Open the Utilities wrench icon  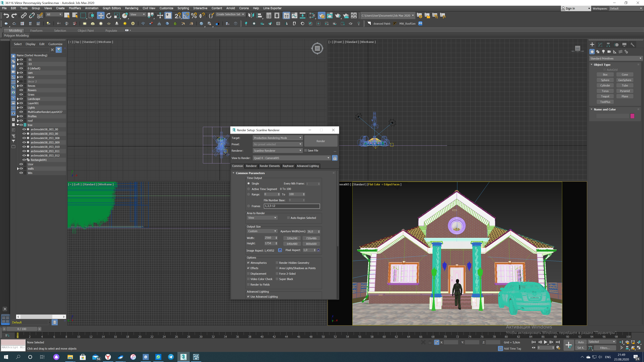[x=632, y=44]
